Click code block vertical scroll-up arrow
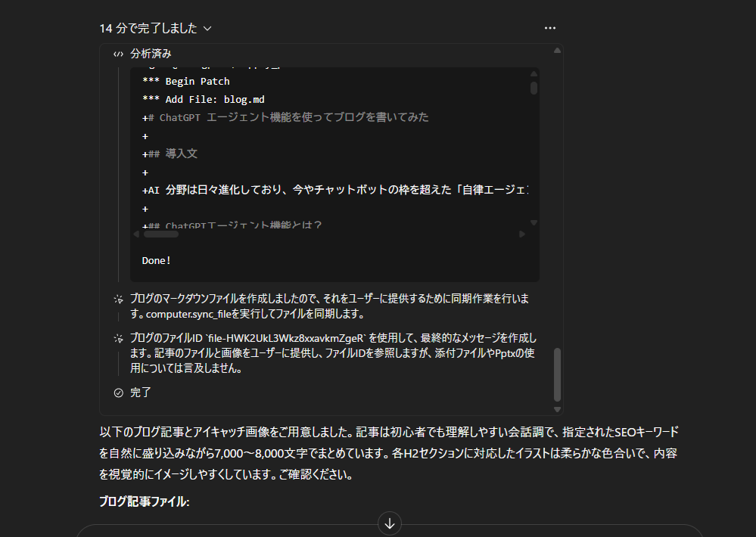 [534, 74]
